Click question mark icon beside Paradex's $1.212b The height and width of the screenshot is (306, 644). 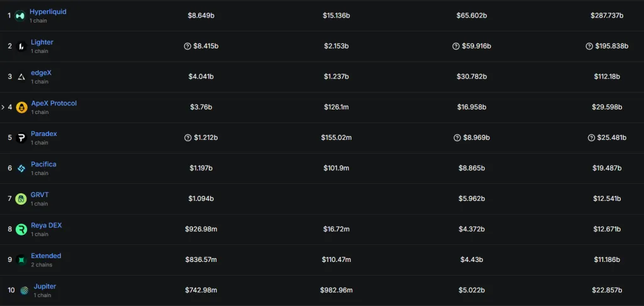(x=187, y=138)
